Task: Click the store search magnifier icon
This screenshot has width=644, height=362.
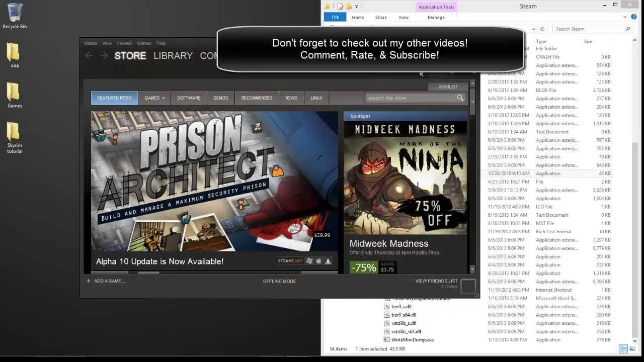Action: coord(460,98)
